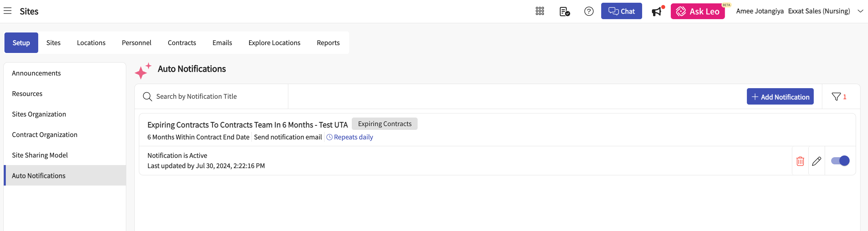
Task: Click the Add Notification button
Action: click(780, 97)
